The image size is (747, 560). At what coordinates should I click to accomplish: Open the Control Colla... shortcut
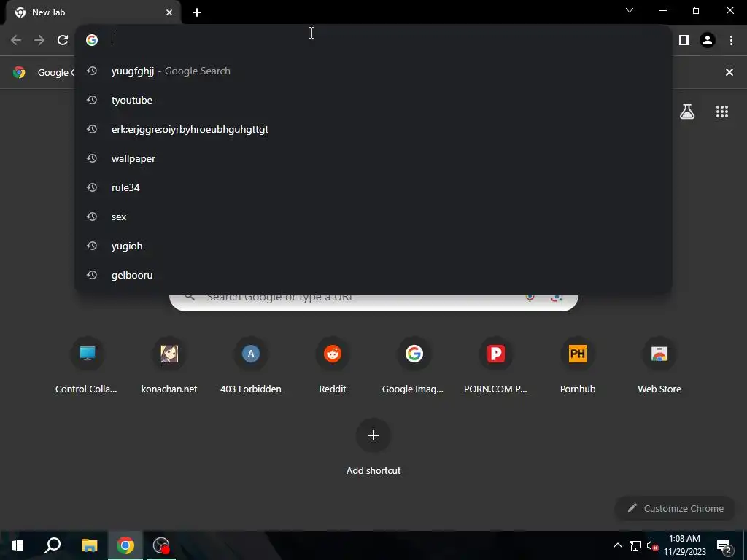(x=88, y=366)
